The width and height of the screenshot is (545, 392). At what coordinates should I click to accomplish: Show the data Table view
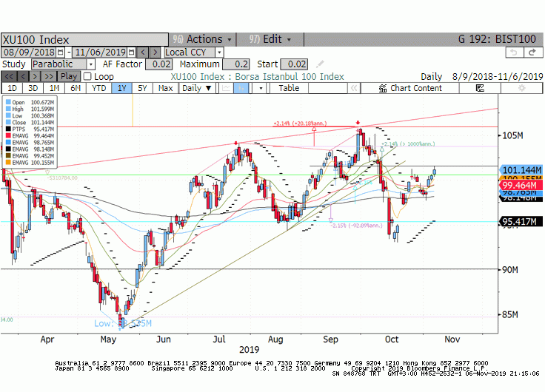point(289,88)
